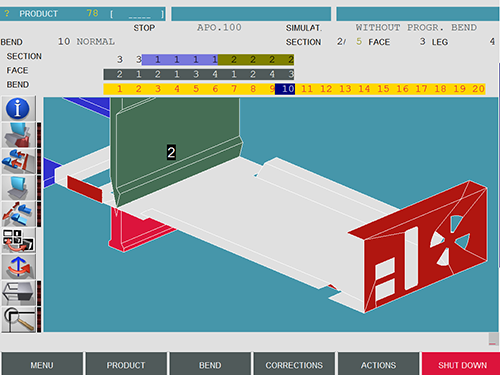Select bend number 15 in yellow bar

383,89
